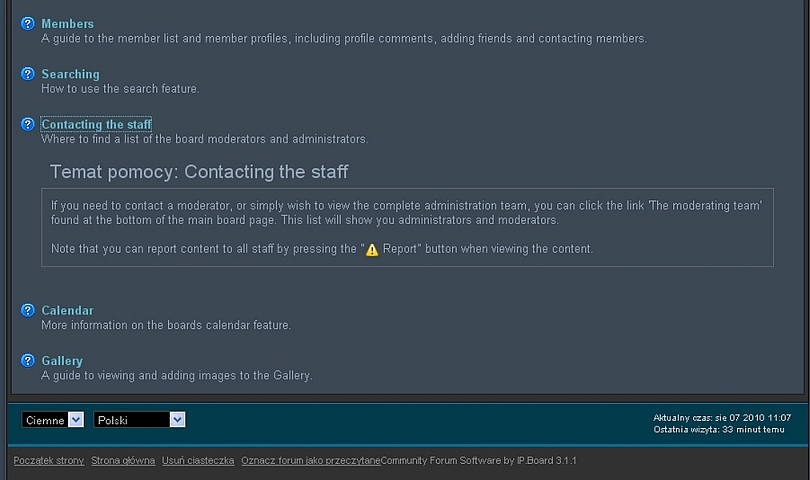Click the Aktualny czas timestamp text

721,417
